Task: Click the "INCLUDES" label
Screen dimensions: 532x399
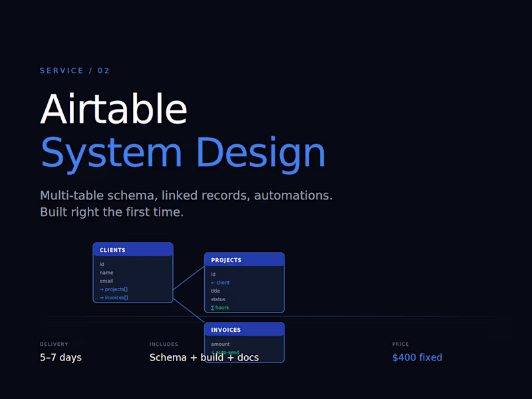Action: [x=164, y=344]
